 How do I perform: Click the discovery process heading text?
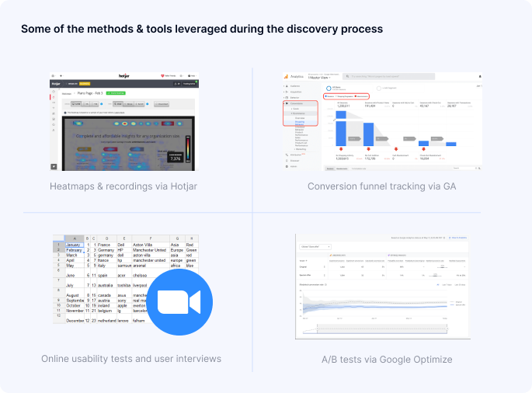click(x=202, y=29)
